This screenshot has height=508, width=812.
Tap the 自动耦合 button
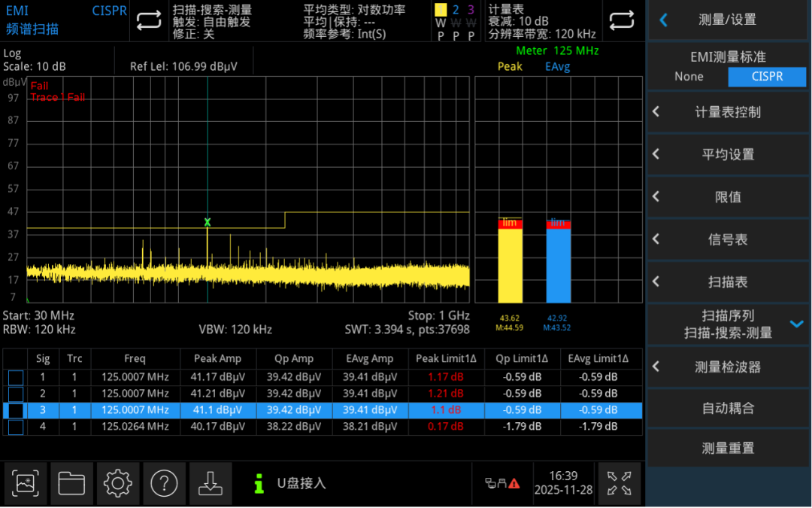tap(728, 409)
